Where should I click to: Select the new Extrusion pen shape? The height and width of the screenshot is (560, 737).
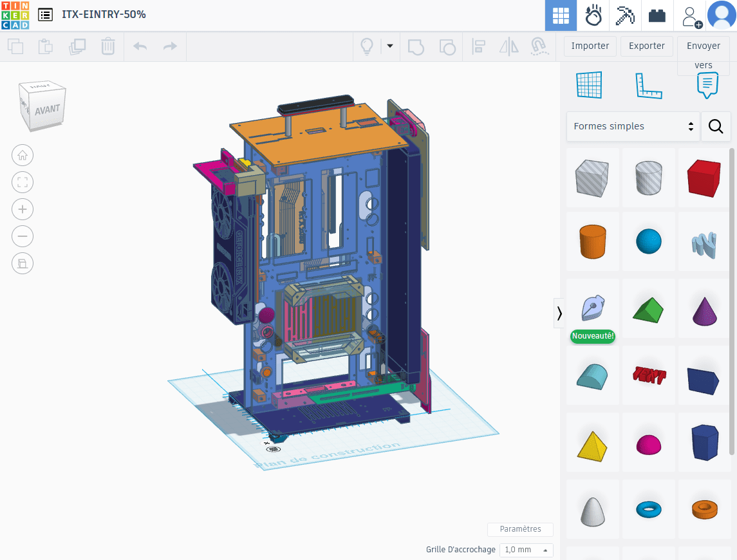tap(592, 308)
